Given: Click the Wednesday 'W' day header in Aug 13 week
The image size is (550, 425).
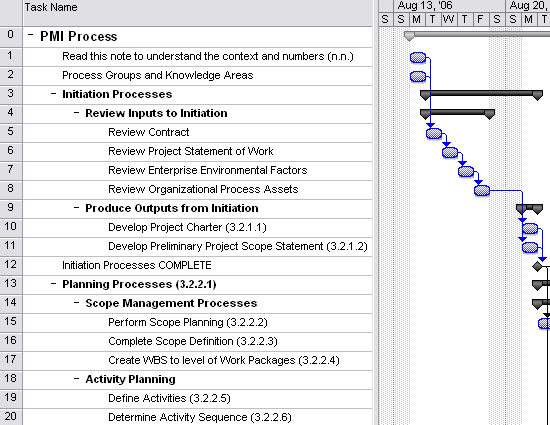Looking at the screenshot, I should click(x=448, y=19).
